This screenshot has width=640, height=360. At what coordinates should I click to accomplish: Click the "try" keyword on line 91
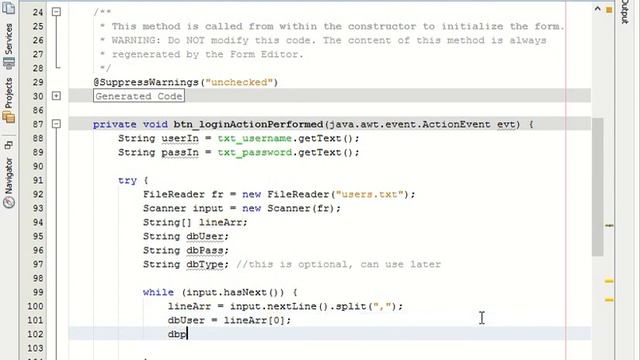tap(127, 180)
